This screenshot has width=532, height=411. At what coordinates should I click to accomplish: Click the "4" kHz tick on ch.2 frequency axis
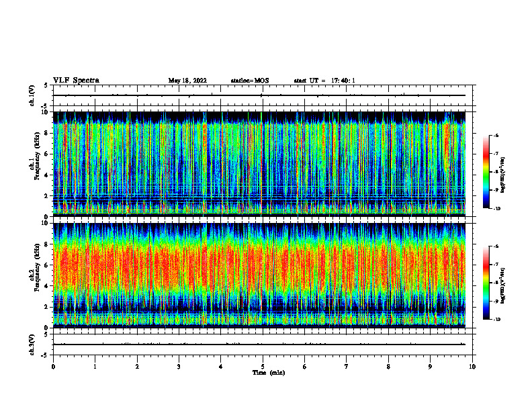point(47,286)
